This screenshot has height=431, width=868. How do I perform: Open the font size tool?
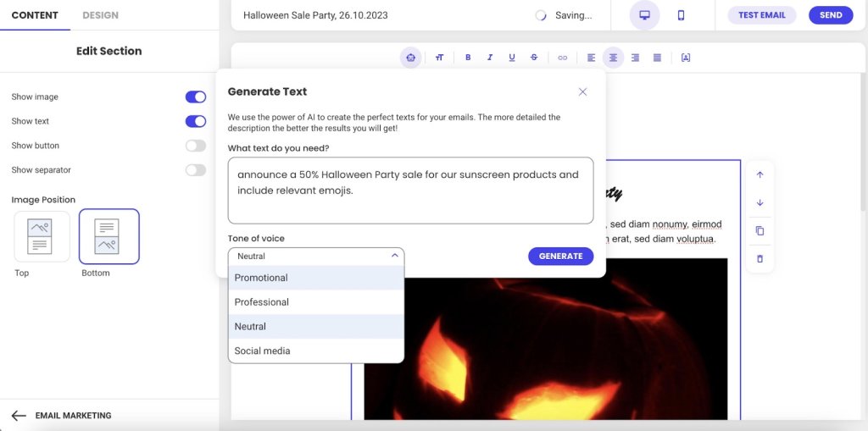[x=440, y=58]
